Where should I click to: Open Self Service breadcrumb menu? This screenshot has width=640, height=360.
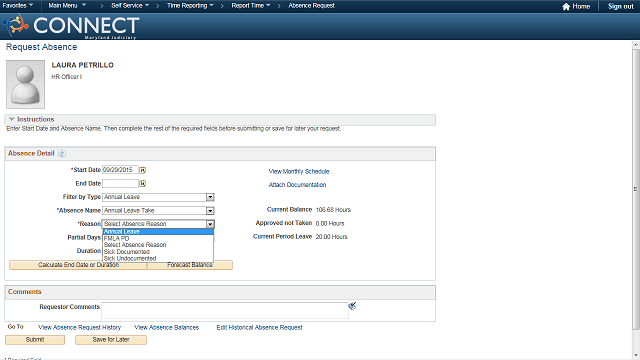coord(130,5)
